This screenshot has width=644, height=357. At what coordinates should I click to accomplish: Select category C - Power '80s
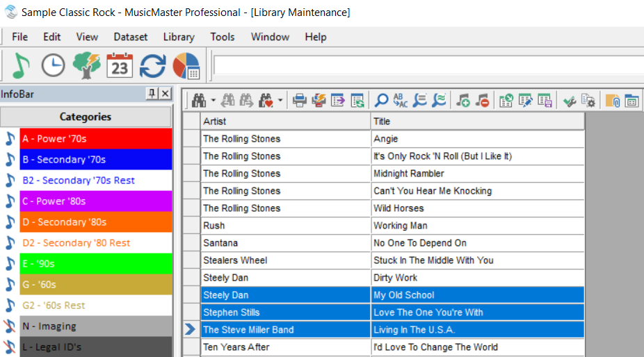tap(96, 201)
